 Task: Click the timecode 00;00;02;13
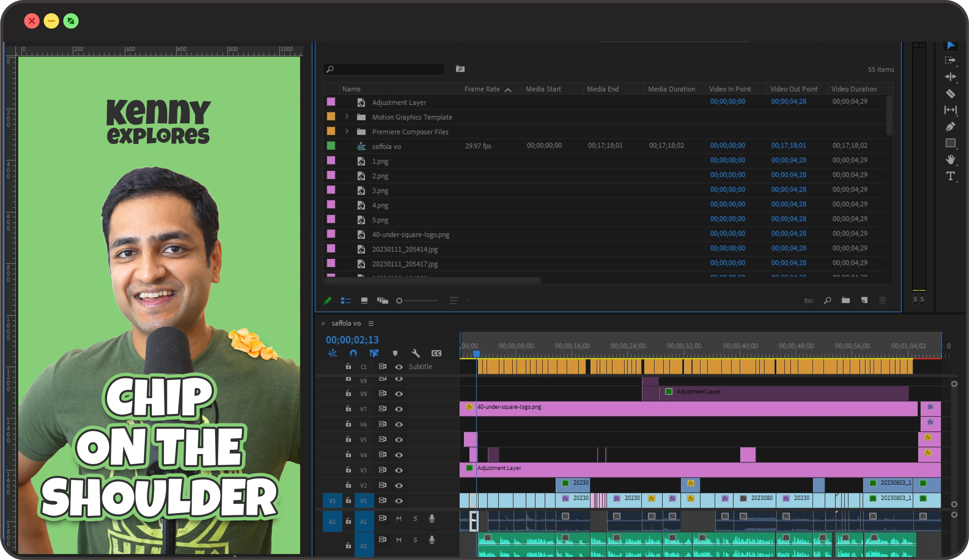352,340
